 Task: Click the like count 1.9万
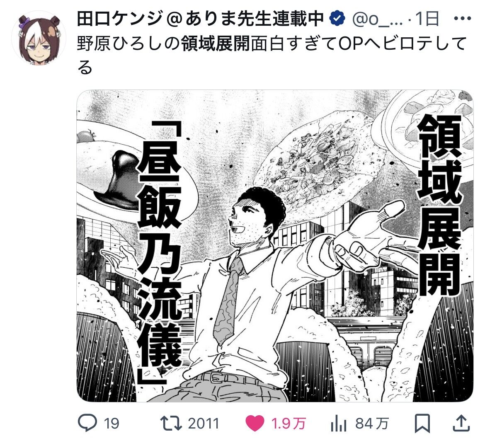pos(288,424)
